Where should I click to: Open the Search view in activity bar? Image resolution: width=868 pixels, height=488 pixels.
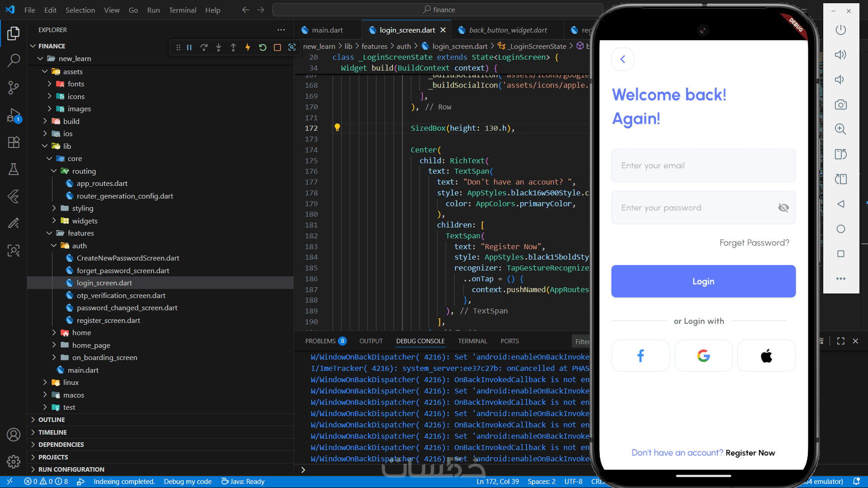pos(14,60)
